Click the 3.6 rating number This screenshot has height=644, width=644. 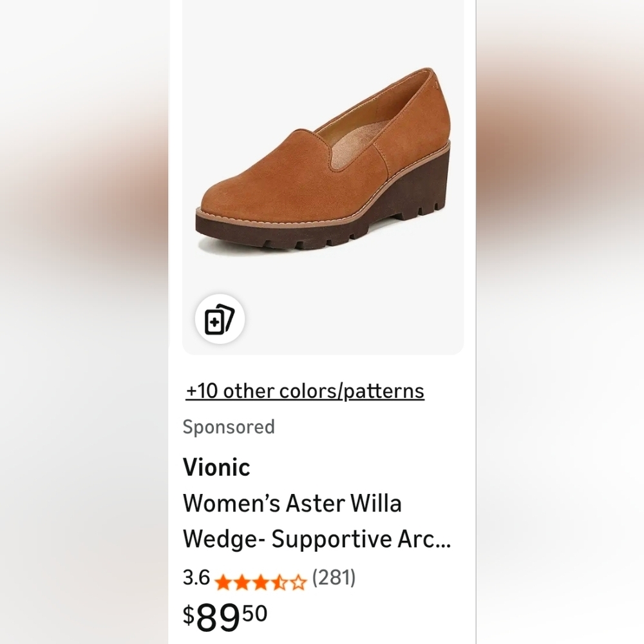[196, 578]
